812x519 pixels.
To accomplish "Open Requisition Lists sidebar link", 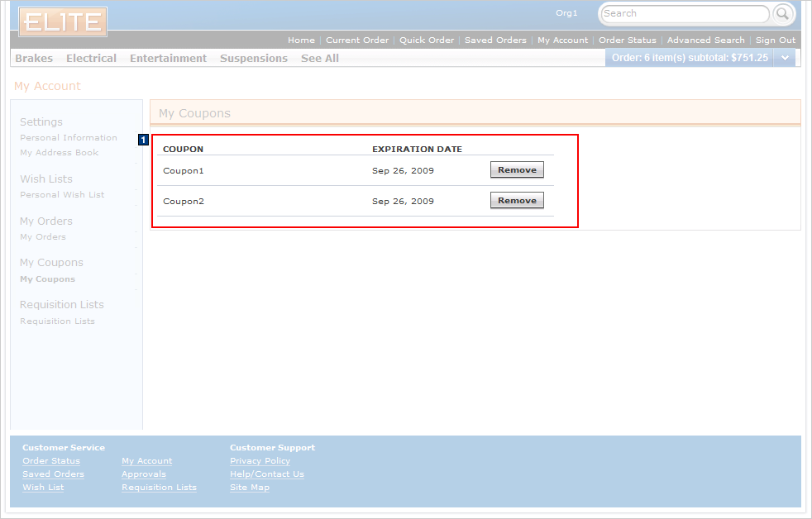I will [58, 321].
